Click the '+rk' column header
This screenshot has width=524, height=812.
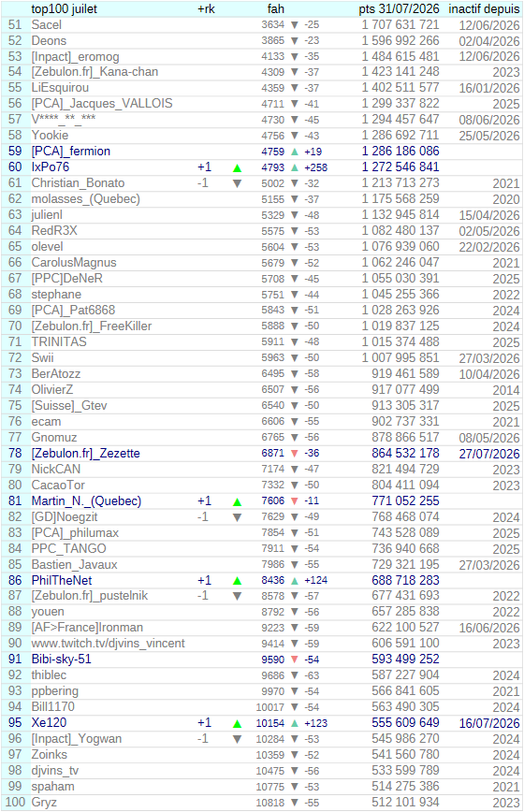pyautogui.click(x=206, y=8)
